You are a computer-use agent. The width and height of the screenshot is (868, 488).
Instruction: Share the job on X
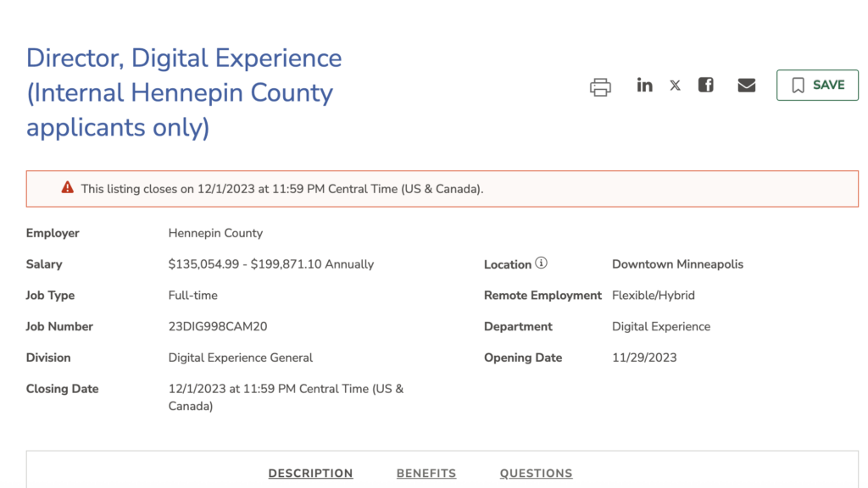pyautogui.click(x=675, y=86)
